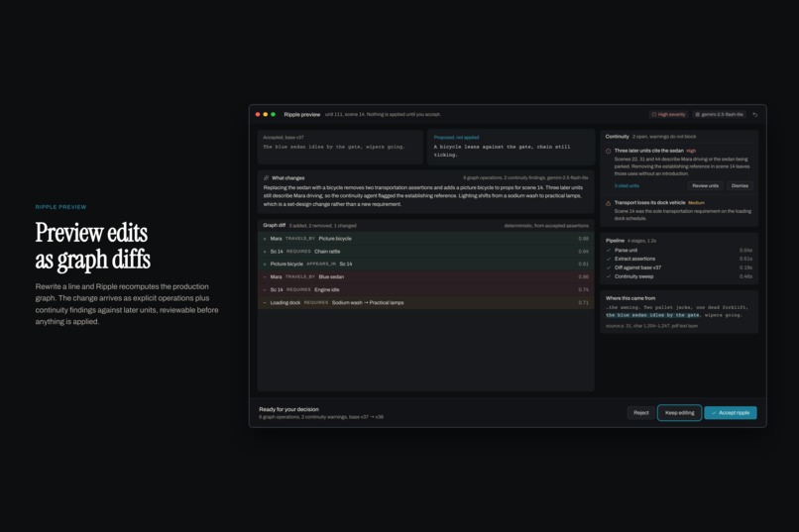Click the Ripple preview window title

tap(302, 115)
